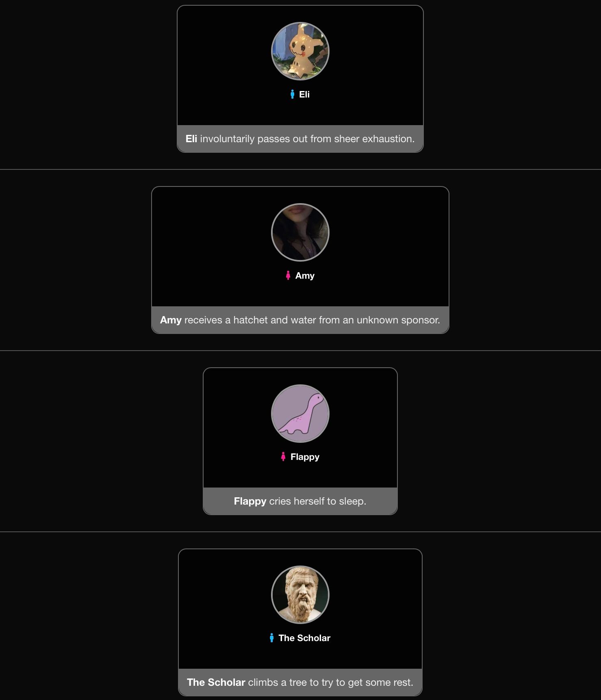The height and width of the screenshot is (700, 601).
Task: Click the pink female icon beside Flappy
Action: 283,457
